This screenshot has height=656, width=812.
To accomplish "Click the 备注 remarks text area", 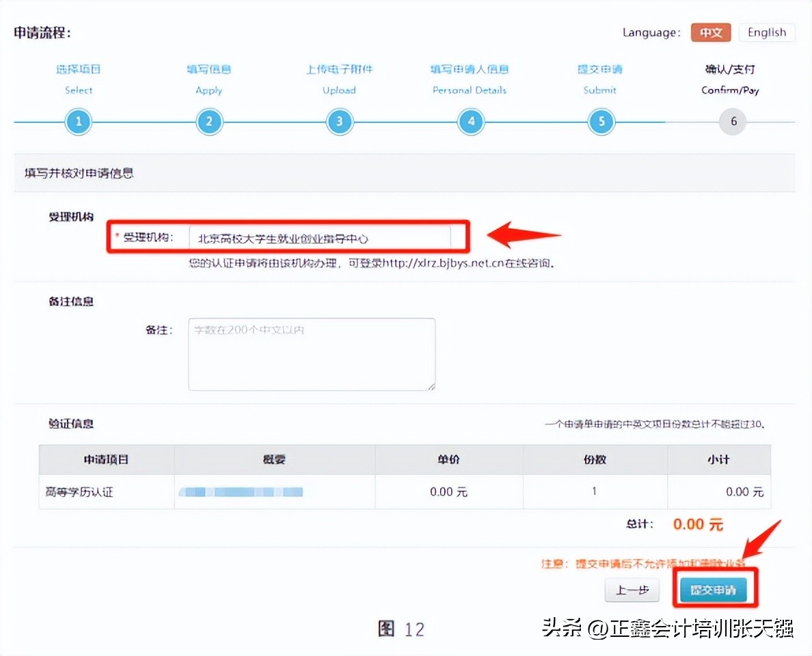I will 311,353.
